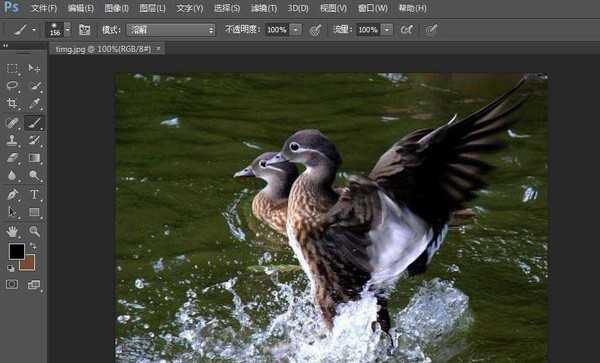Viewport: 600px width, 363px height.
Task: Open the 滤镜(T) menu
Action: 264,8
